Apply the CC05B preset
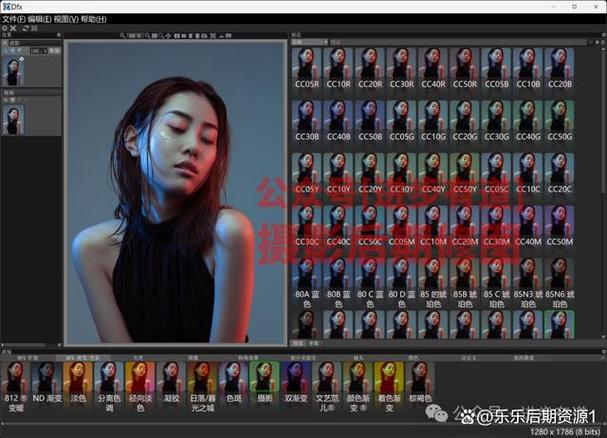The width and height of the screenshot is (607, 438). [496, 69]
